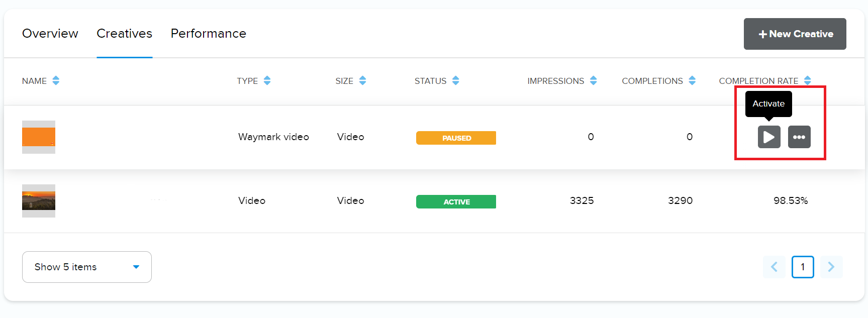
Task: Click the STATUS column header text
Action: pos(430,81)
